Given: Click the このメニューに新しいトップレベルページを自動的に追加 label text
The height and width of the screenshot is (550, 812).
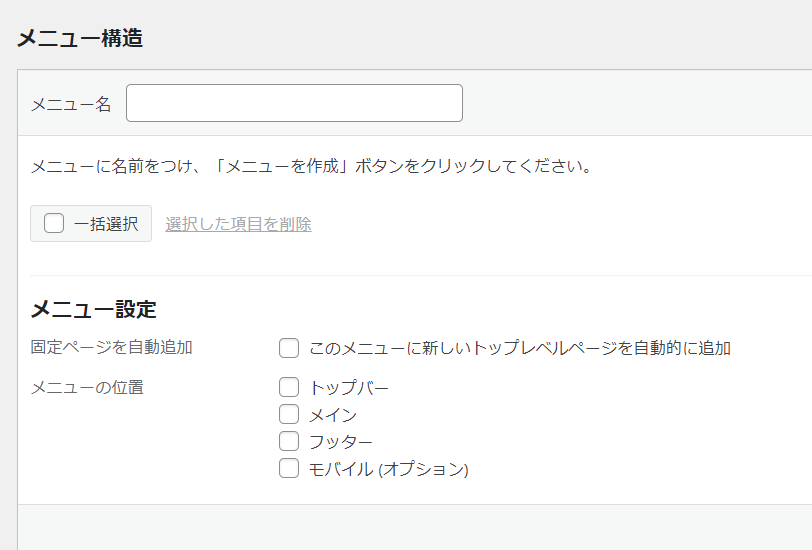Looking at the screenshot, I should pyautogui.click(x=520, y=348).
